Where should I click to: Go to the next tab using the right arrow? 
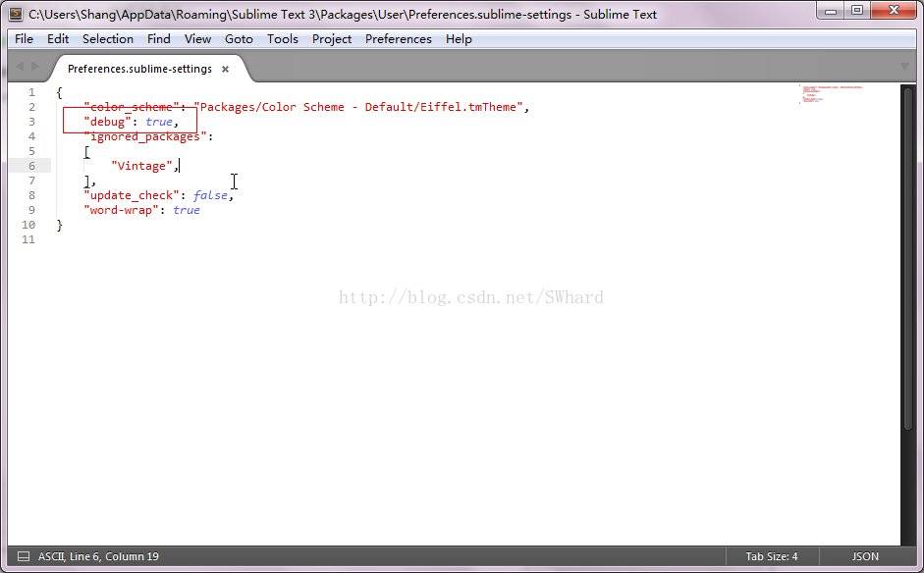click(35, 66)
